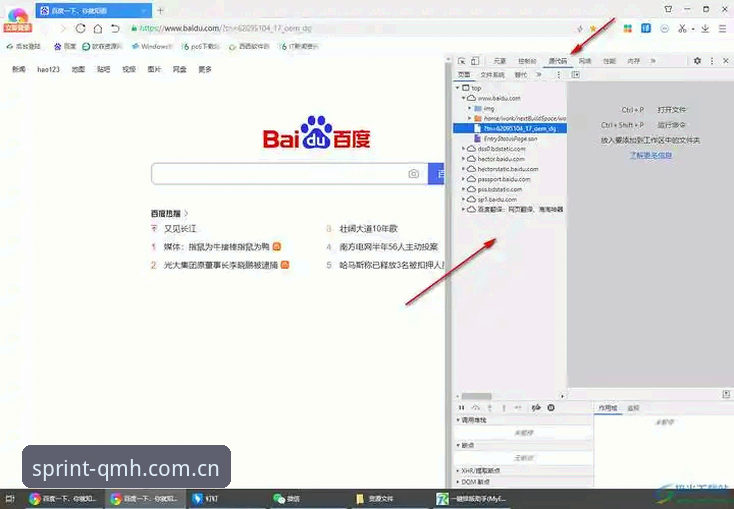
Task: Click the browser undo/restore icon
Action: pos(115,29)
